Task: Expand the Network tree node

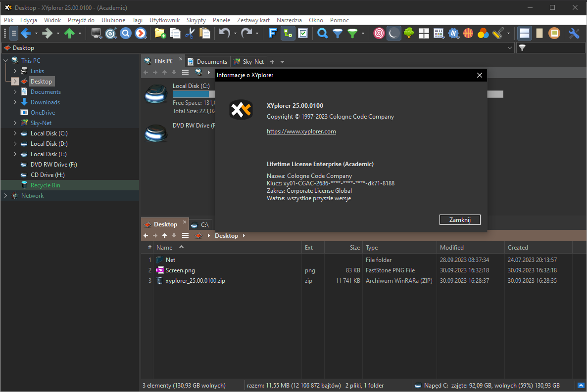Action: [x=5, y=196]
